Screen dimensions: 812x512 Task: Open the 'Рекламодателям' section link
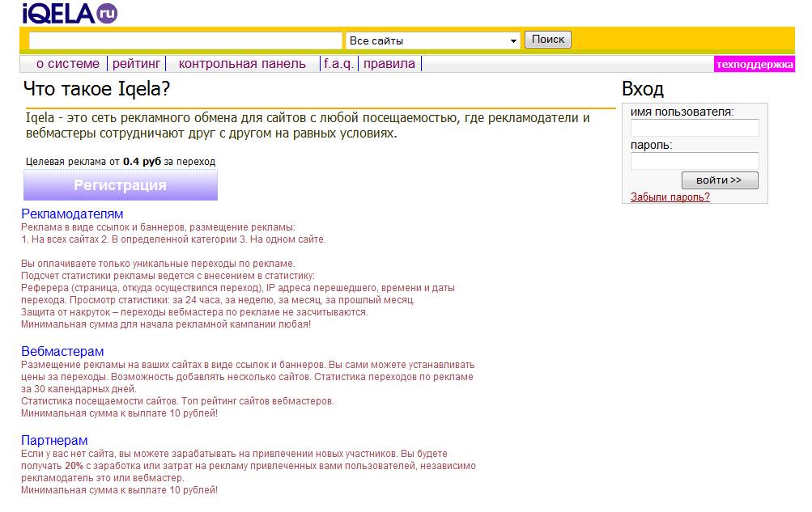point(72,214)
